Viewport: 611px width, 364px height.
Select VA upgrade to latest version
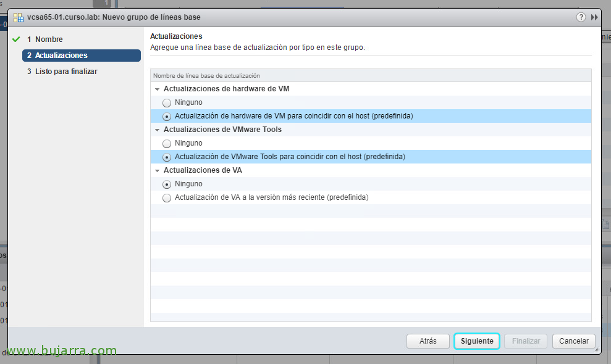click(x=167, y=198)
